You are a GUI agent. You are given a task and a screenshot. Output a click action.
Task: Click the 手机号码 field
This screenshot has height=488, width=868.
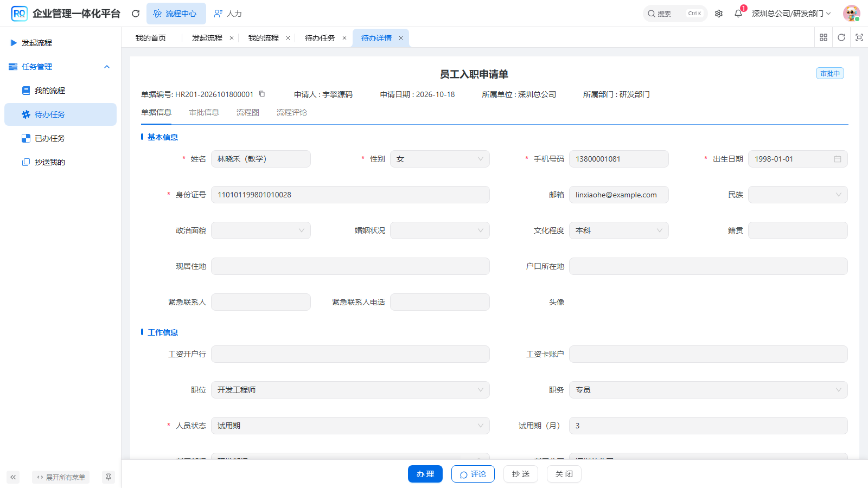(619, 159)
